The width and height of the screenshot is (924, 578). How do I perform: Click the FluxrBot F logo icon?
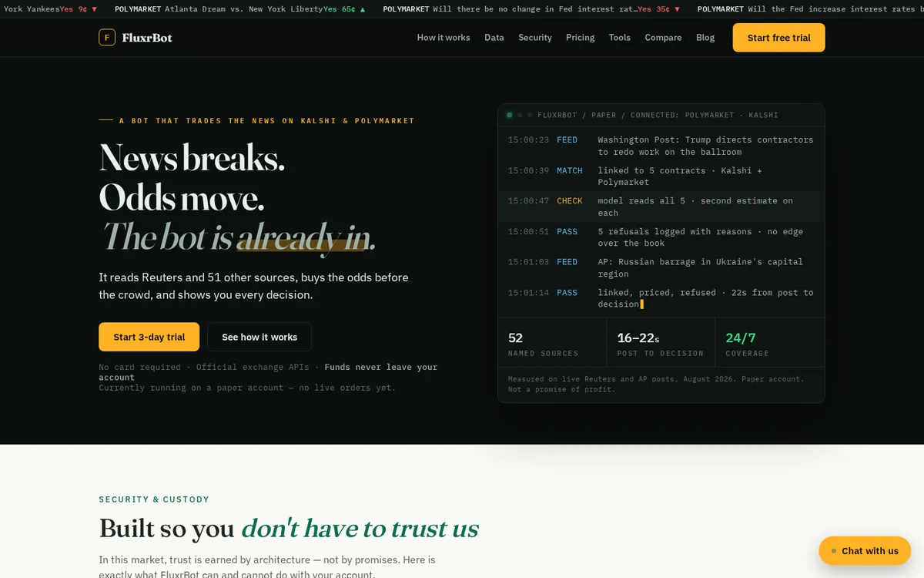pos(107,37)
